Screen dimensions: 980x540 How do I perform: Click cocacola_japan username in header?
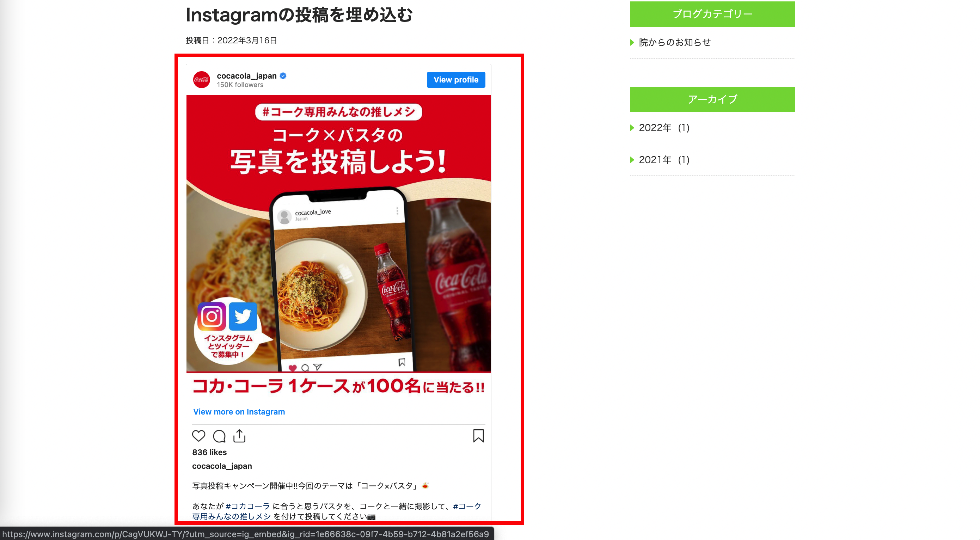click(247, 76)
